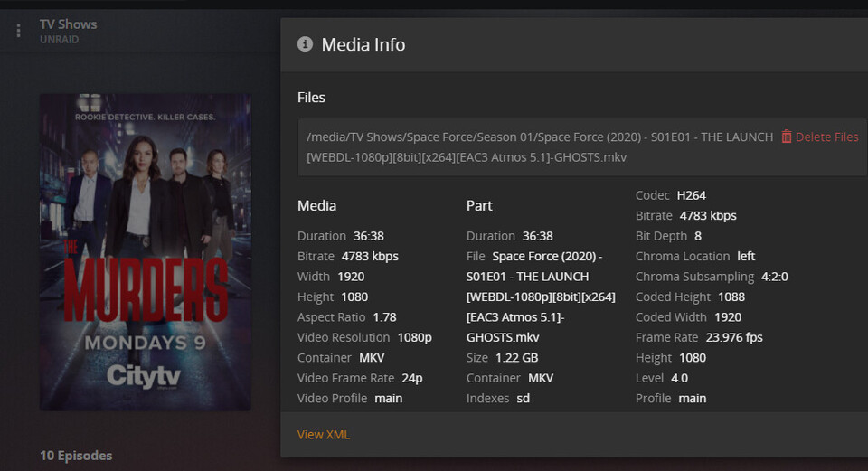The image size is (868, 471).
Task: Click the Size 1.22 GB entry
Action: 502,358
